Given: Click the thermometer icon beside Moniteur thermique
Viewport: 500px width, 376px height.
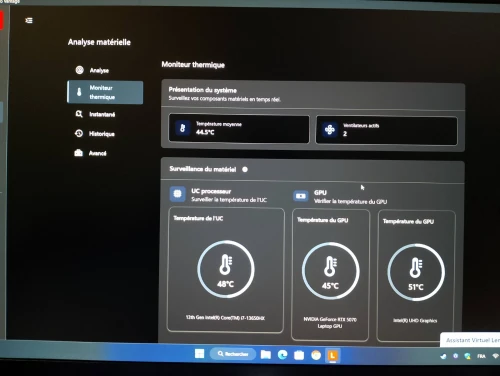Looking at the screenshot, I should click(x=79, y=92).
